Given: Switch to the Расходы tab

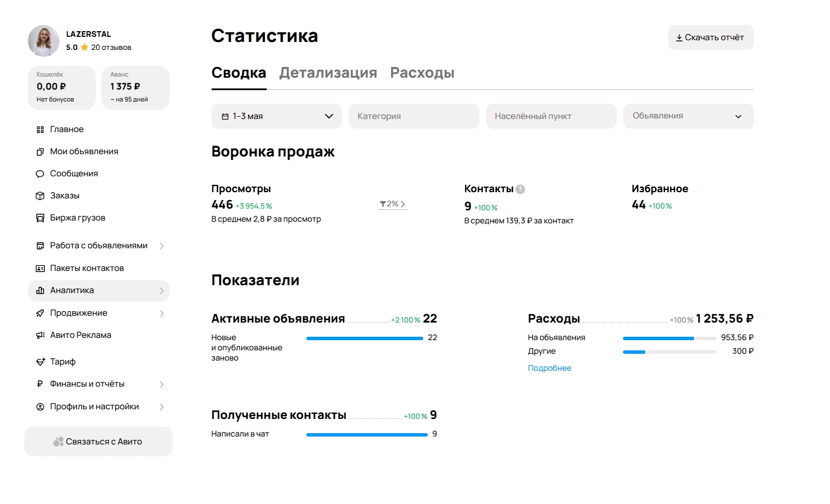Looking at the screenshot, I should click(x=422, y=73).
